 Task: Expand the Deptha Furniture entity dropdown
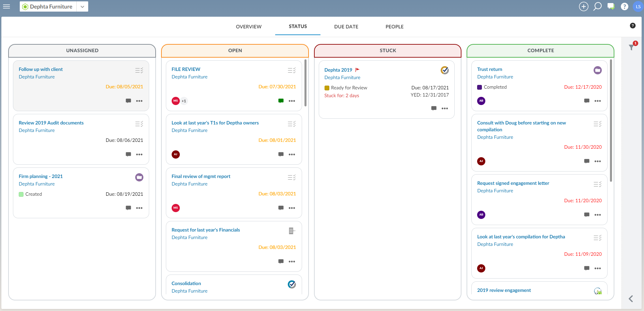click(82, 6)
